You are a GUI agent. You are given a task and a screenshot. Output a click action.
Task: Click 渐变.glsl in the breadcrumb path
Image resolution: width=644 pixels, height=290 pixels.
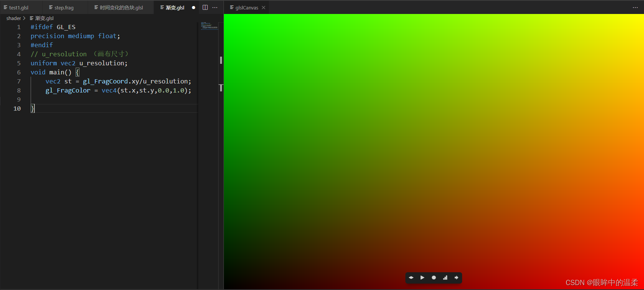(x=44, y=18)
